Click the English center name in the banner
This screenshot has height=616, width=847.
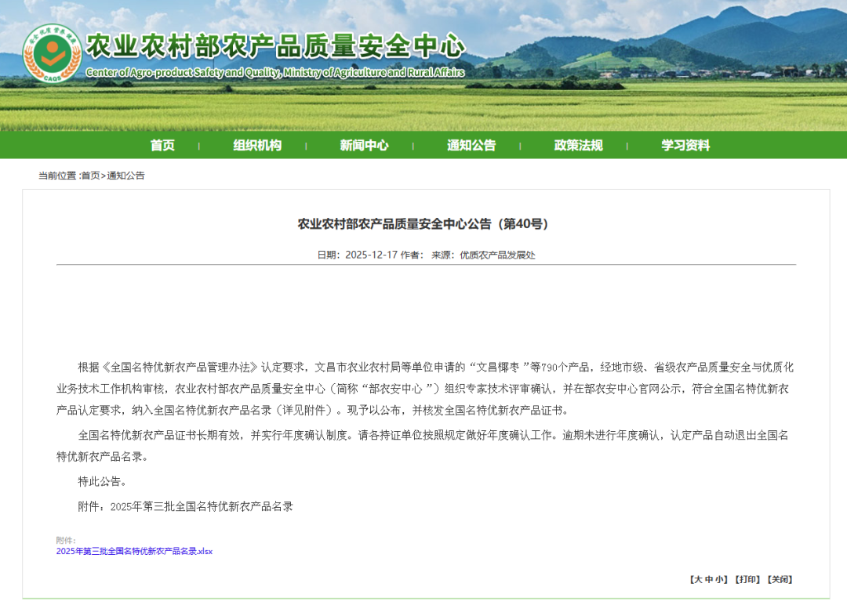point(274,72)
